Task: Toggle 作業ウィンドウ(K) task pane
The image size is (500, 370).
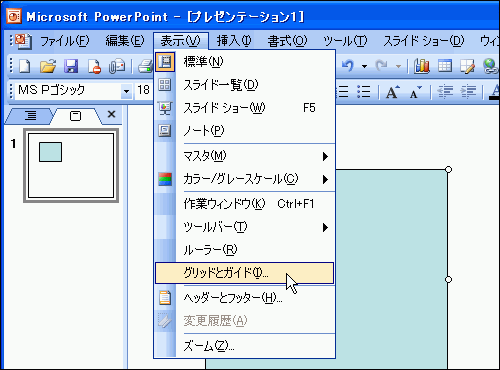Action: [x=244, y=204]
